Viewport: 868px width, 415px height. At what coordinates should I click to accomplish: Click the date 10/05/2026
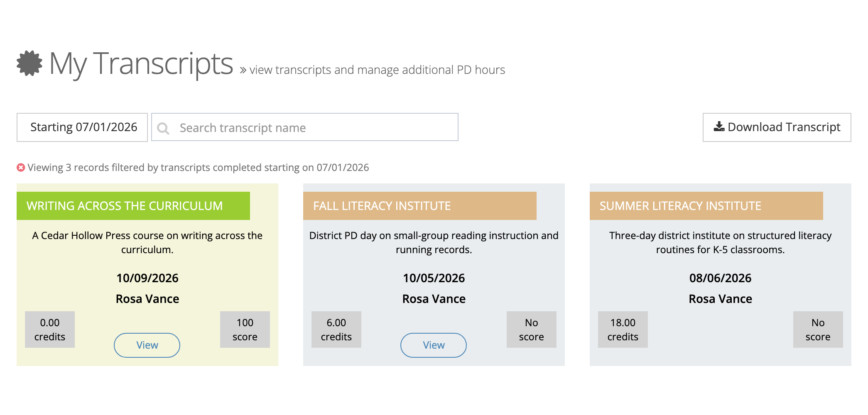coord(434,278)
